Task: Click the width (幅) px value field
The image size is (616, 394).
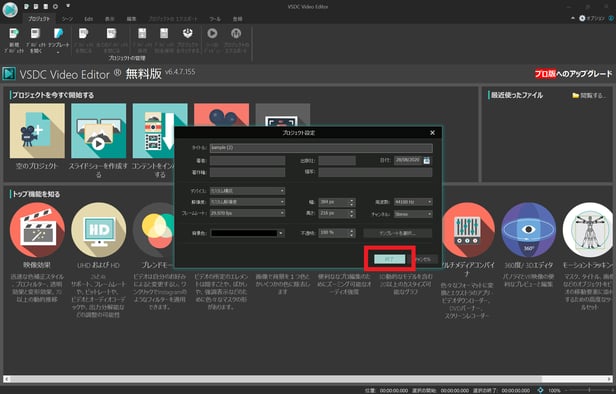Action: coord(334,202)
